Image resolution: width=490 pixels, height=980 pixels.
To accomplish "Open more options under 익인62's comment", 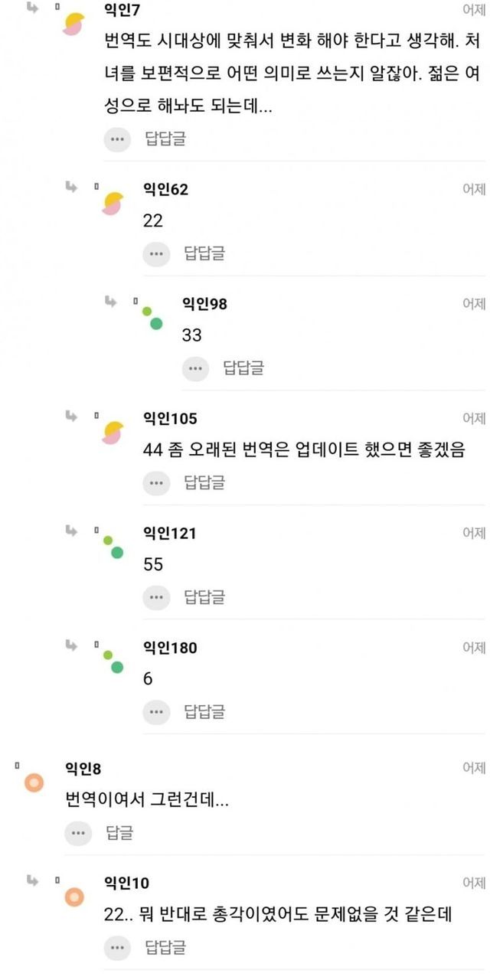I will 156,253.
